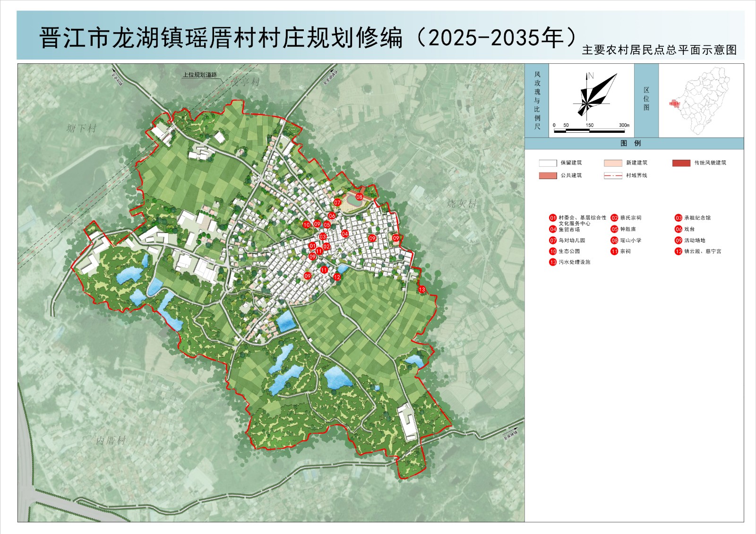The width and height of the screenshot is (756, 534).
Task: Click the 公共建筑 salmon color swatch
Action: [x=548, y=176]
